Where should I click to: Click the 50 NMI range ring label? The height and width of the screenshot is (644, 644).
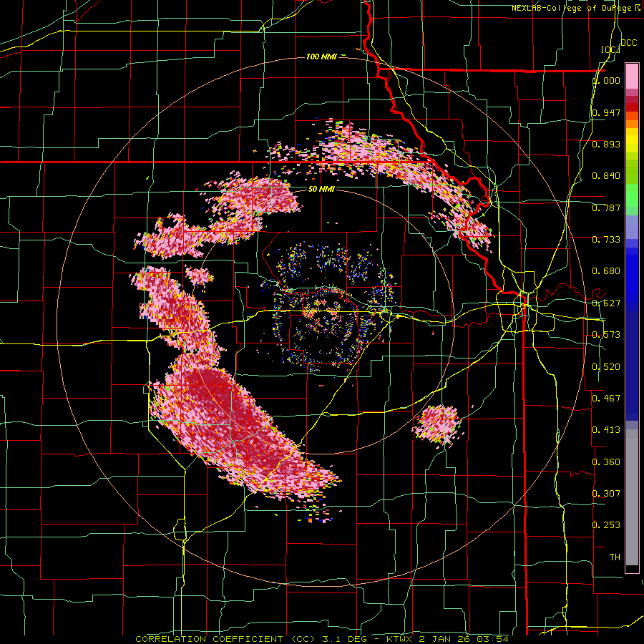(321, 190)
